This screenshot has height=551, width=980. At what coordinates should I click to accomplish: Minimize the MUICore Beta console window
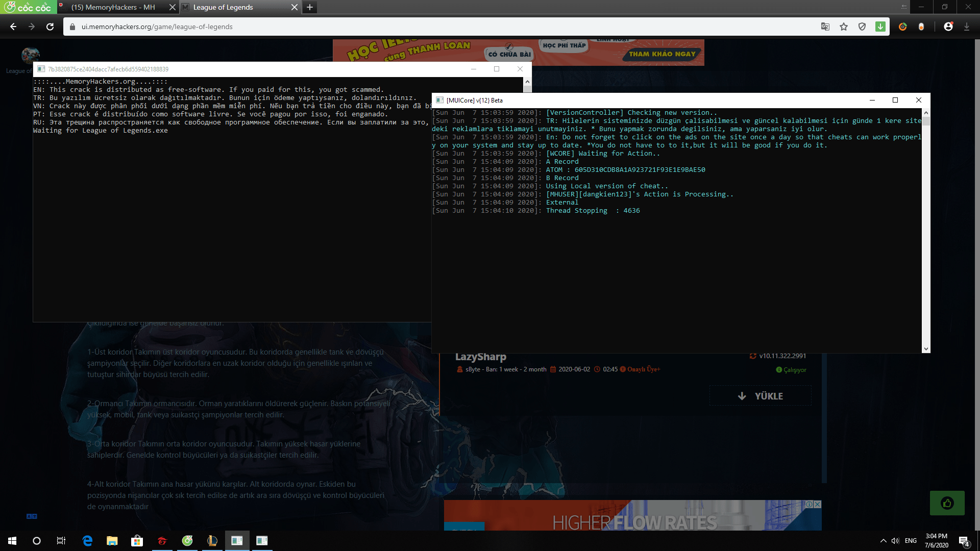(x=872, y=100)
